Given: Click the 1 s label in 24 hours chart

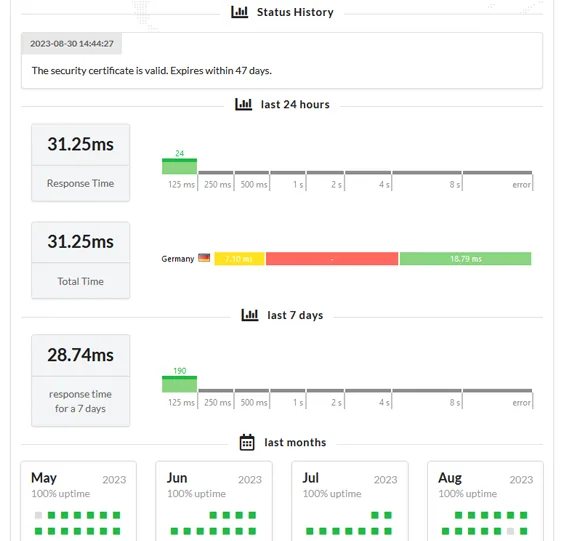Looking at the screenshot, I should click(x=298, y=185).
